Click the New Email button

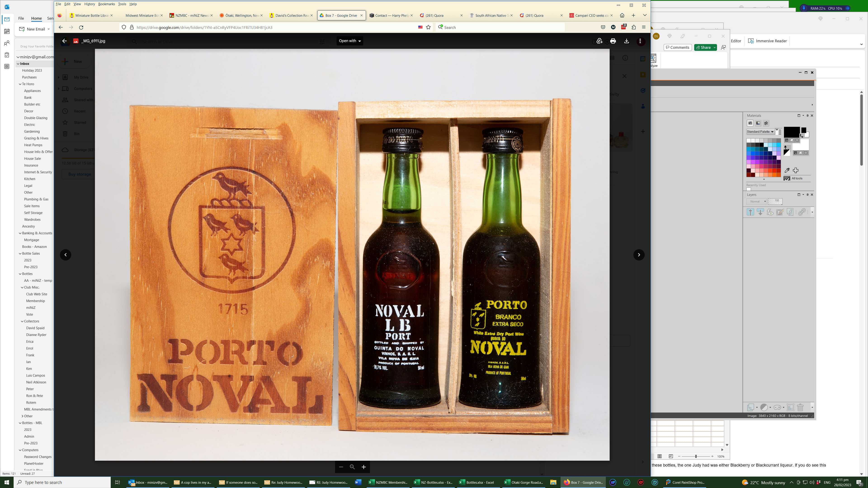tap(32, 29)
